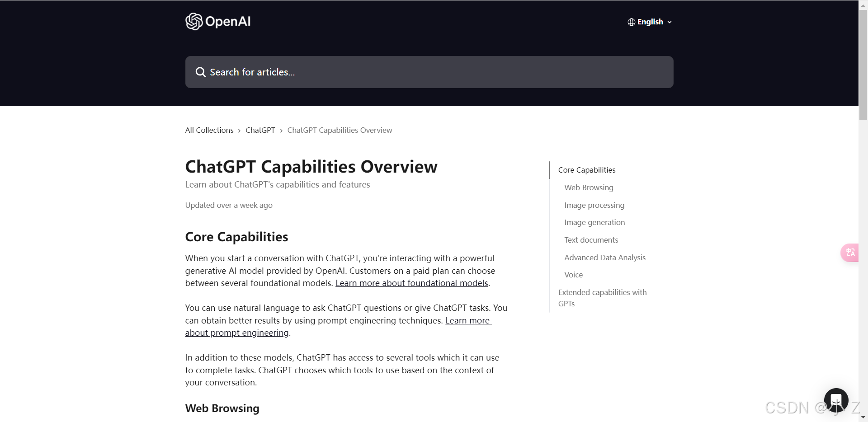Click the globe language icon
The height and width of the screenshot is (422, 868).
click(632, 22)
